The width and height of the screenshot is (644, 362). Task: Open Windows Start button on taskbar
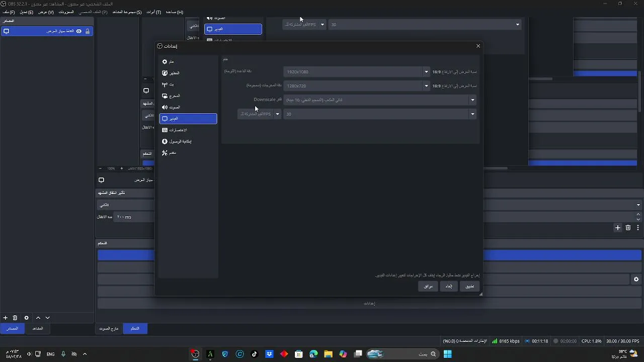[x=447, y=354]
